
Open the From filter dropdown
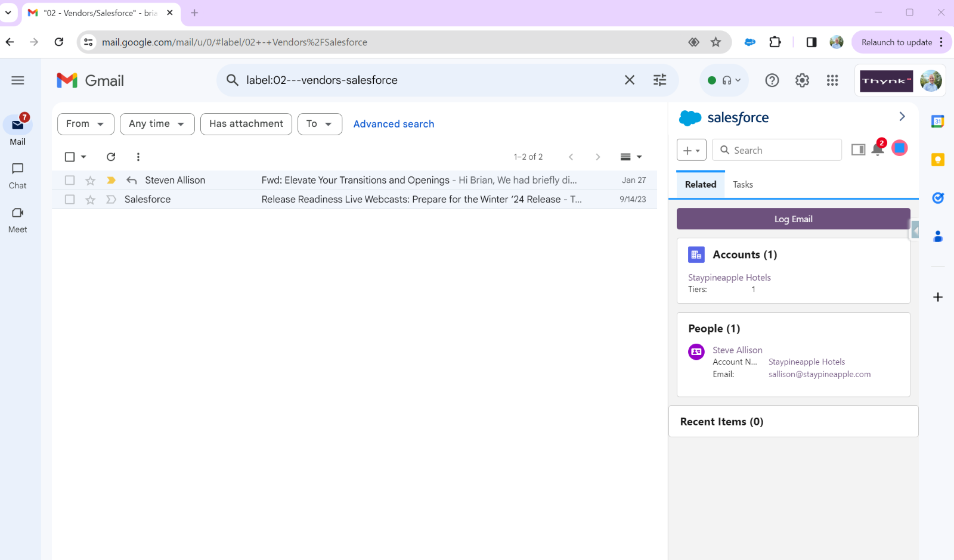tap(86, 124)
